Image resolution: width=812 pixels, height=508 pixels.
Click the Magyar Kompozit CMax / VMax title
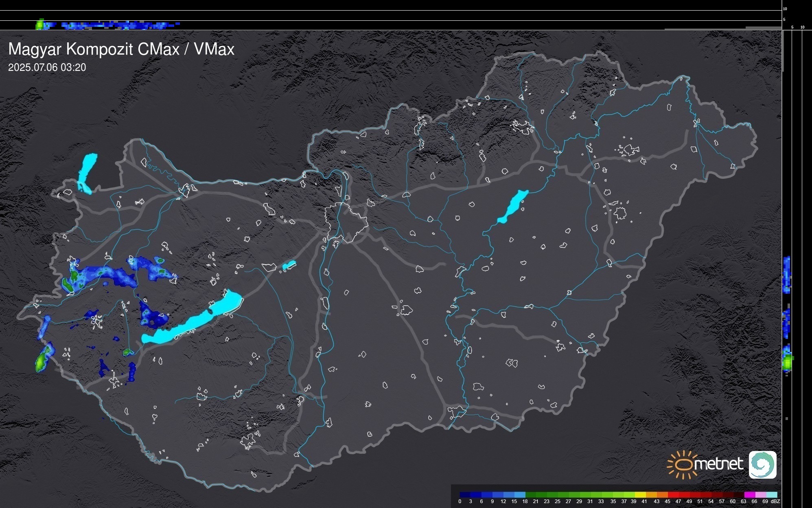pos(121,49)
